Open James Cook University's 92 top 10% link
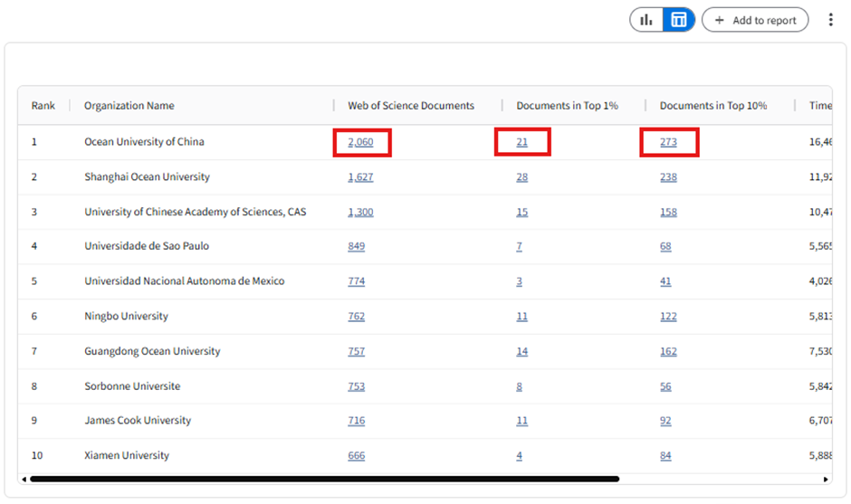 [x=665, y=421]
